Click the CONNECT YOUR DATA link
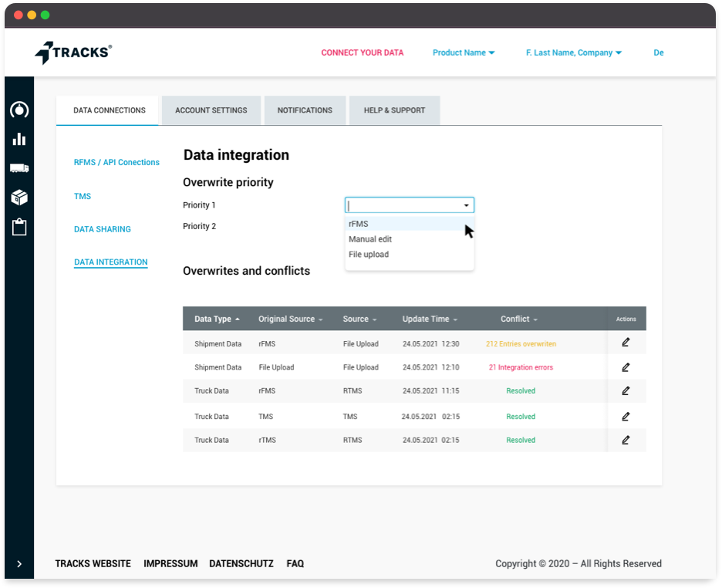This screenshot has width=722, height=588. coord(362,52)
